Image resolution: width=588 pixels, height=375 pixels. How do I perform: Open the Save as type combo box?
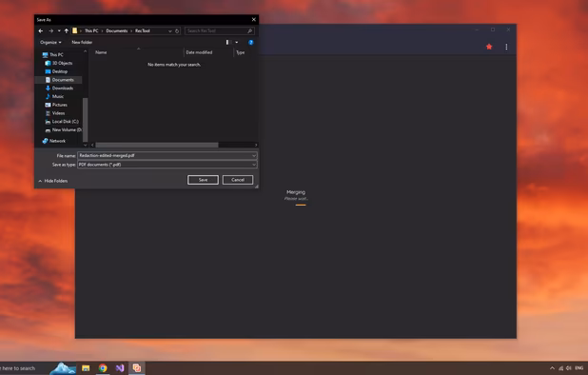tap(167, 165)
